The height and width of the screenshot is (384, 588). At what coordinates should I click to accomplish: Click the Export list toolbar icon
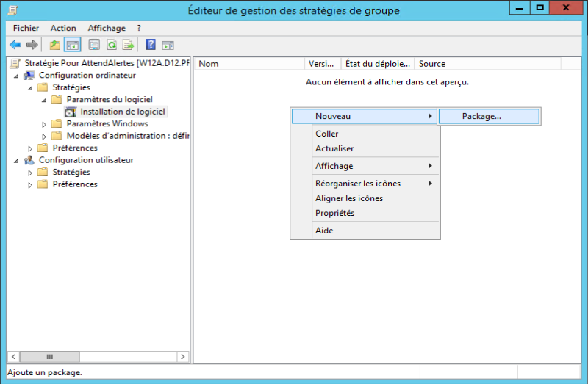tap(129, 45)
